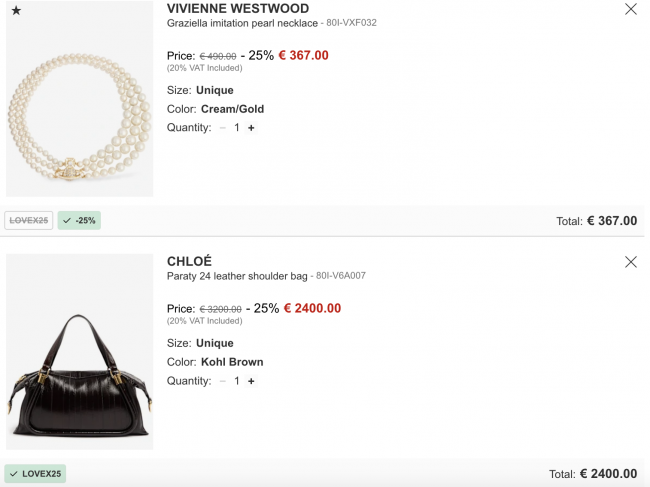Increase the pearl necklace quantity with plus
The image size is (650, 487).
pyautogui.click(x=251, y=128)
